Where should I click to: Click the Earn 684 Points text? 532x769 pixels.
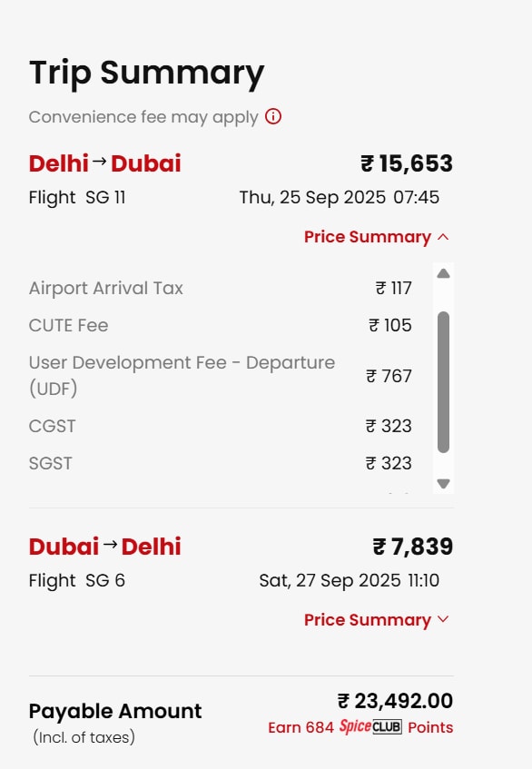(360, 727)
